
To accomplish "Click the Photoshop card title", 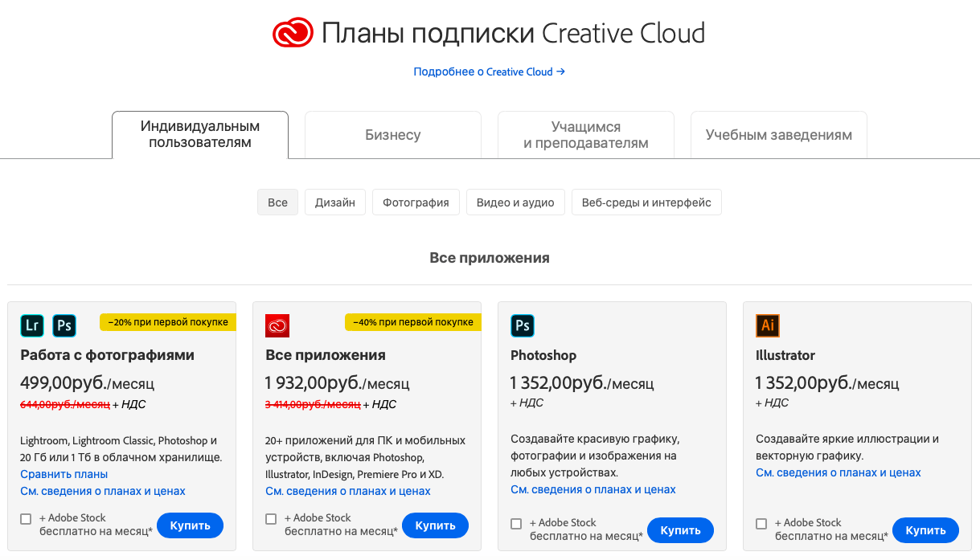I will 543,355.
